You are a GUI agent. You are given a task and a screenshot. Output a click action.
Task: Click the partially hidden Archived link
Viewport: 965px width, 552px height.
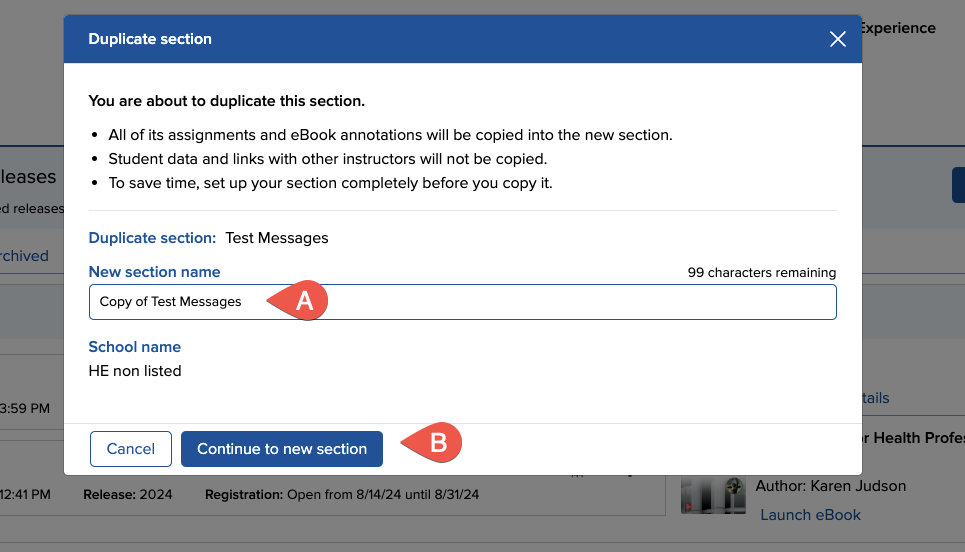tap(24, 256)
